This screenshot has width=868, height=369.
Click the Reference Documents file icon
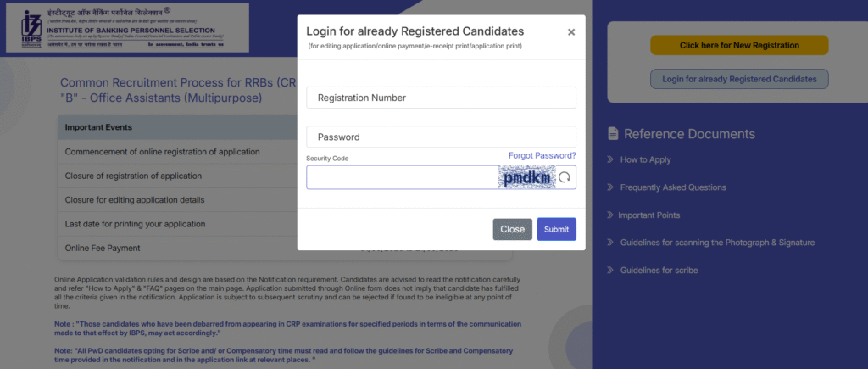[614, 133]
